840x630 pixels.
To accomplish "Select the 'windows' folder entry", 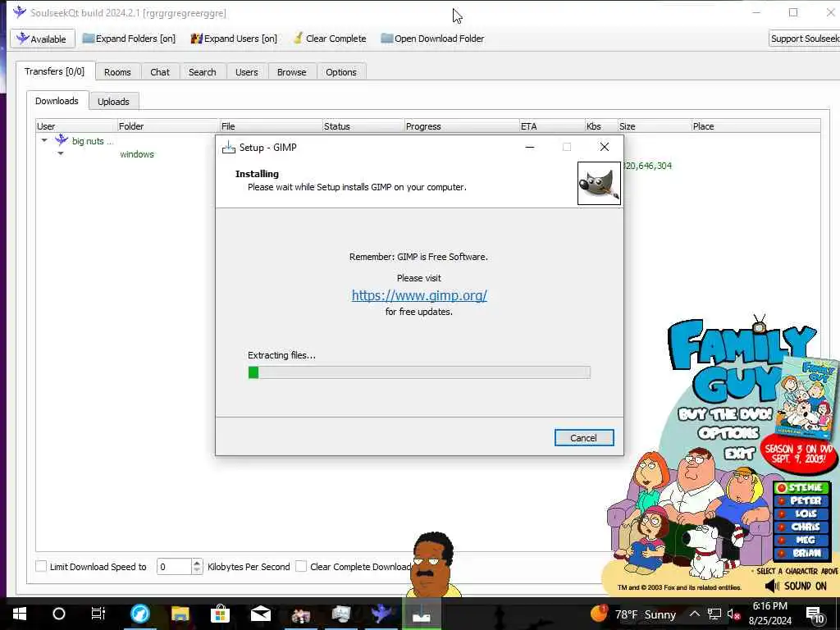I will [x=137, y=154].
